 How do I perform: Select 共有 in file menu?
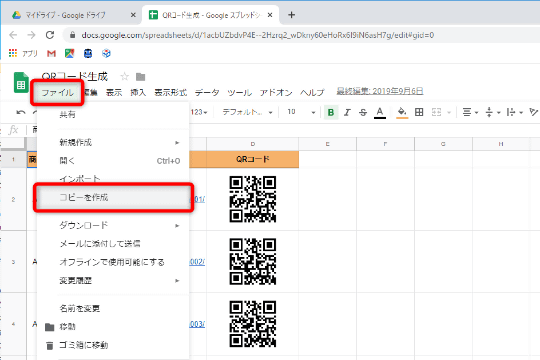coord(113,115)
